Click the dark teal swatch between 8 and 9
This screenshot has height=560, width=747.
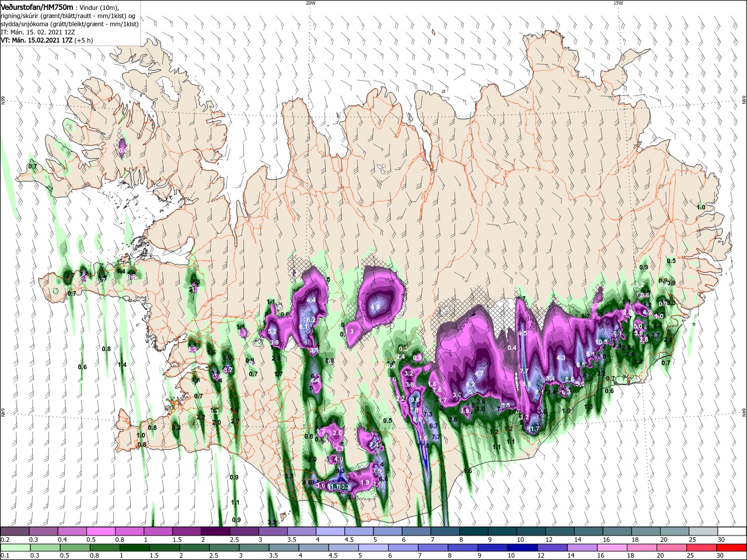pyautogui.click(x=474, y=531)
